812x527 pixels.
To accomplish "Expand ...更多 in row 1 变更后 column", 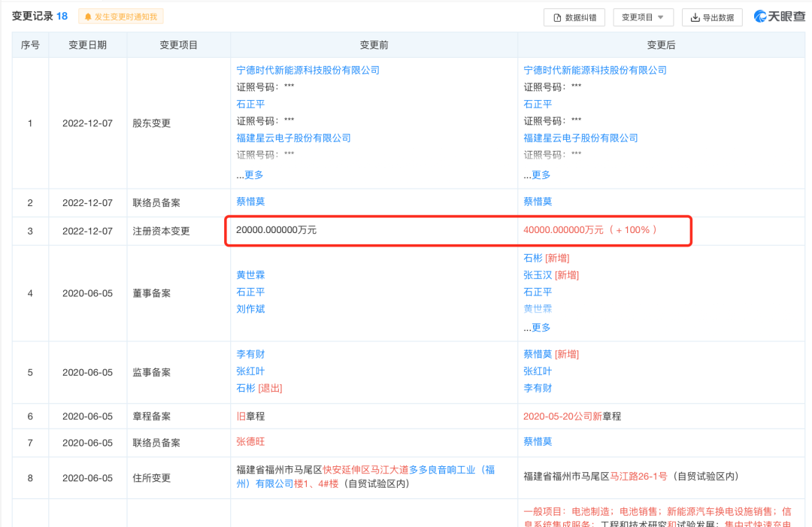I will 537,174.
